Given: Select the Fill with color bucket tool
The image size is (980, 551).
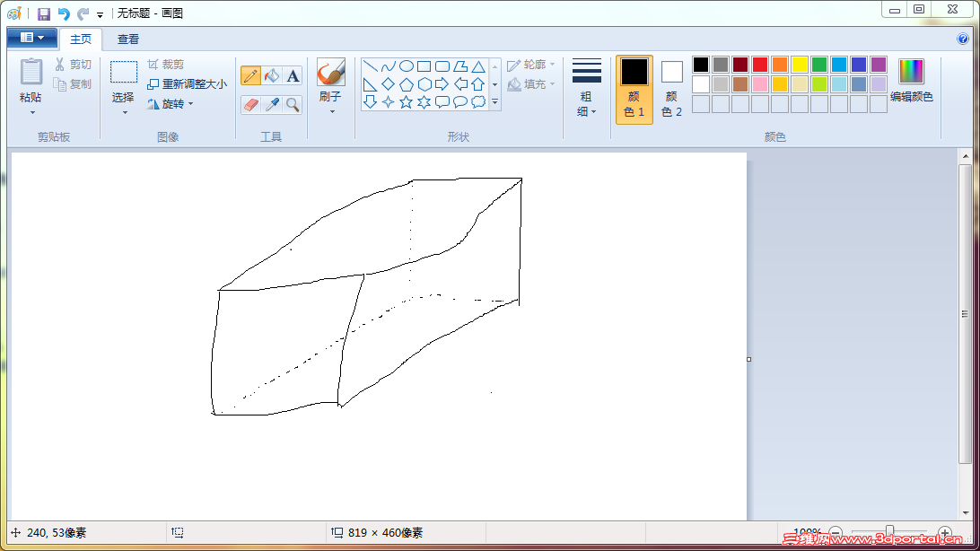Looking at the screenshot, I should (272, 75).
